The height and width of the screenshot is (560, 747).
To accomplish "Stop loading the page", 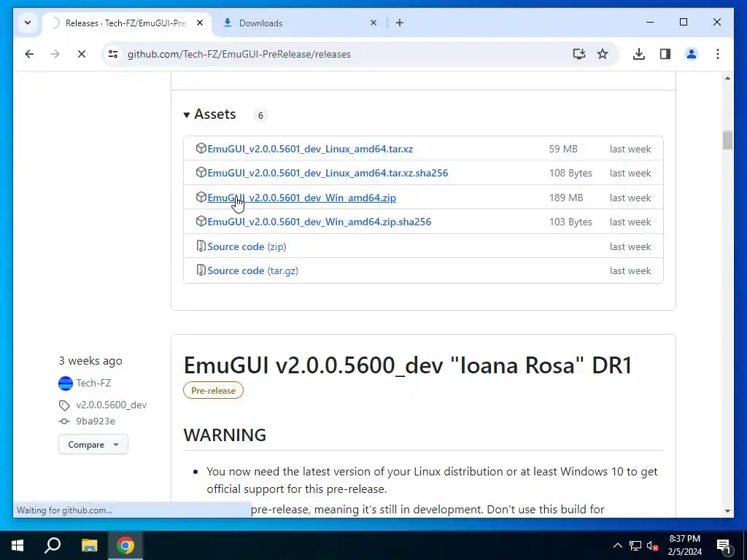I will click(82, 54).
